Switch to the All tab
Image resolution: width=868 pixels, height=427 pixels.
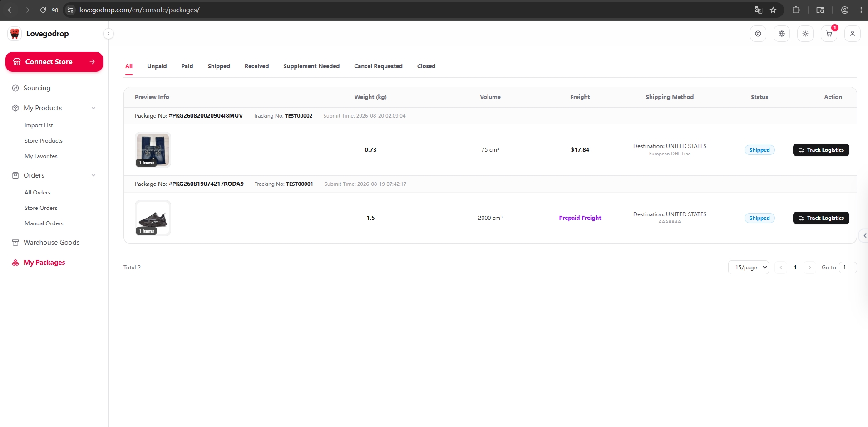[129, 66]
